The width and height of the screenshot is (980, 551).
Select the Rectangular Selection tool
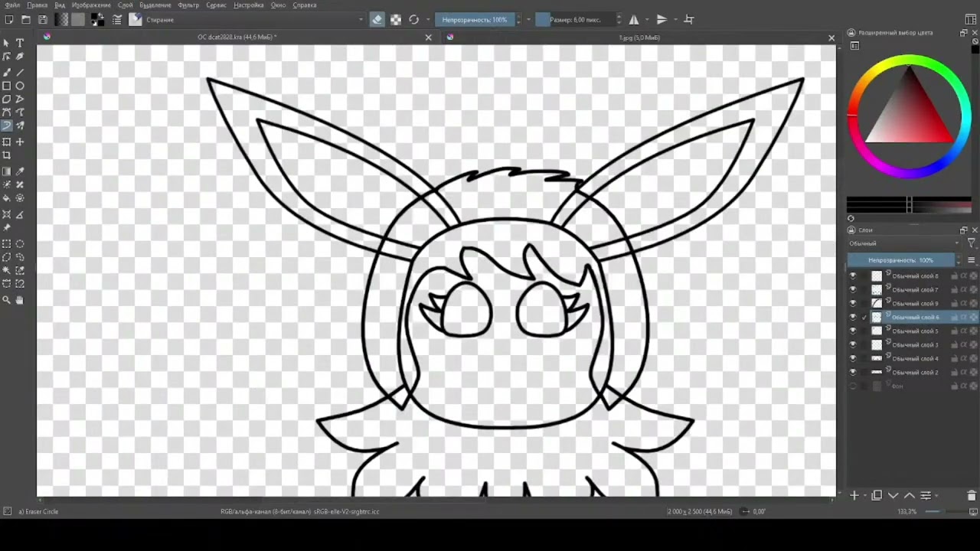(7, 244)
